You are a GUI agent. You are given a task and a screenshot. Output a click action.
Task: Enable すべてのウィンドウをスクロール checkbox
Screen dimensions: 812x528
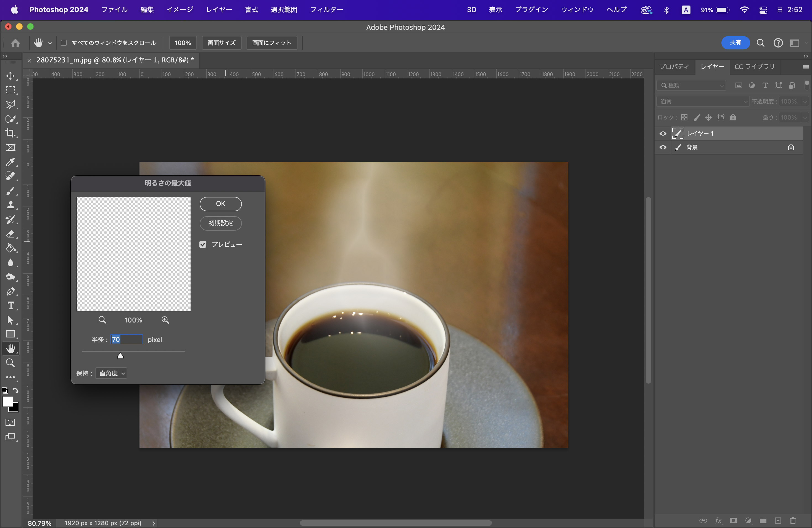click(64, 43)
